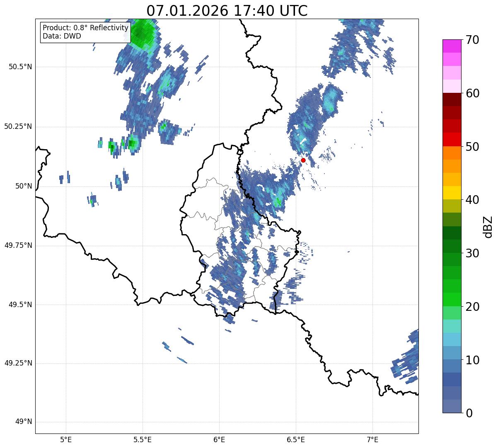The height and width of the screenshot is (448, 498).
Task: Click the 49.5°N latitude label
Action: point(20,305)
